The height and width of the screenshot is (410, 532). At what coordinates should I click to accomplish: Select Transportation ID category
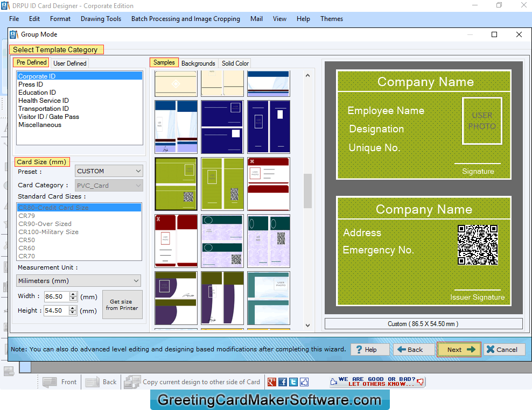[x=80, y=109]
